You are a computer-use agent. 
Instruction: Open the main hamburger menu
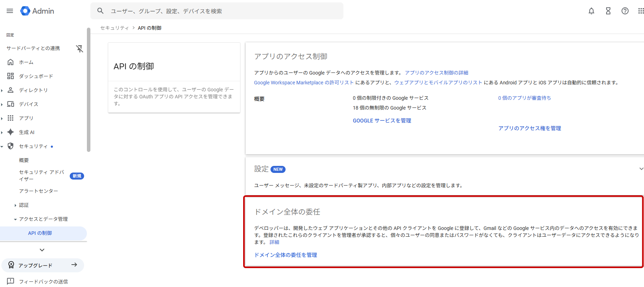pos(10,11)
